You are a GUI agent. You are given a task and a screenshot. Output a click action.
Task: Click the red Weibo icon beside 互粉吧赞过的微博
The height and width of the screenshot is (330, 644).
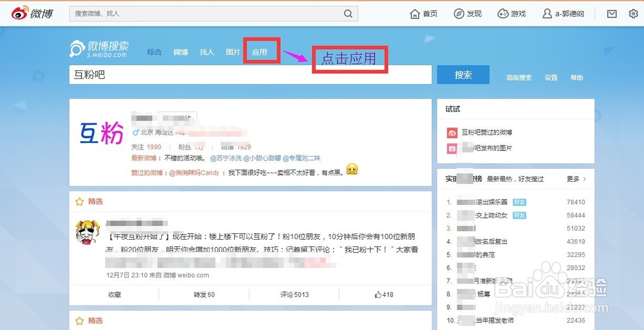(x=452, y=133)
